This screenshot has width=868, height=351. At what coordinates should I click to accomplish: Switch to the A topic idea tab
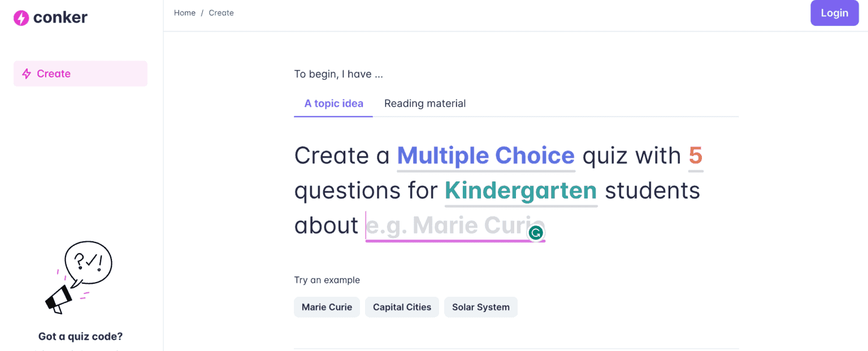tap(333, 103)
